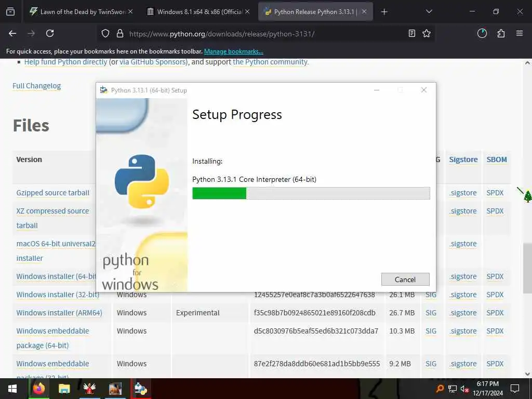Open the Extensions puzzle icon
Image resolution: width=532 pixels, height=399 pixels.
tap(501, 33)
